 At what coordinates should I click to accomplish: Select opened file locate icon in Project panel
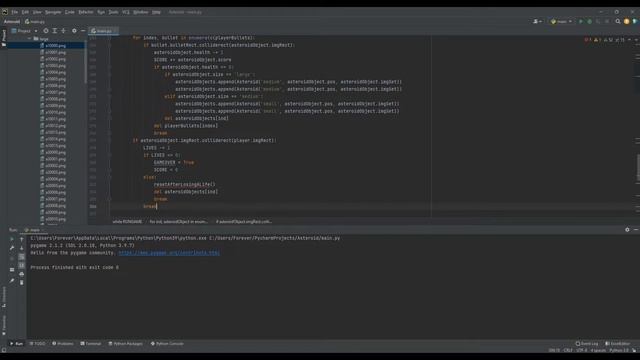click(x=46, y=31)
